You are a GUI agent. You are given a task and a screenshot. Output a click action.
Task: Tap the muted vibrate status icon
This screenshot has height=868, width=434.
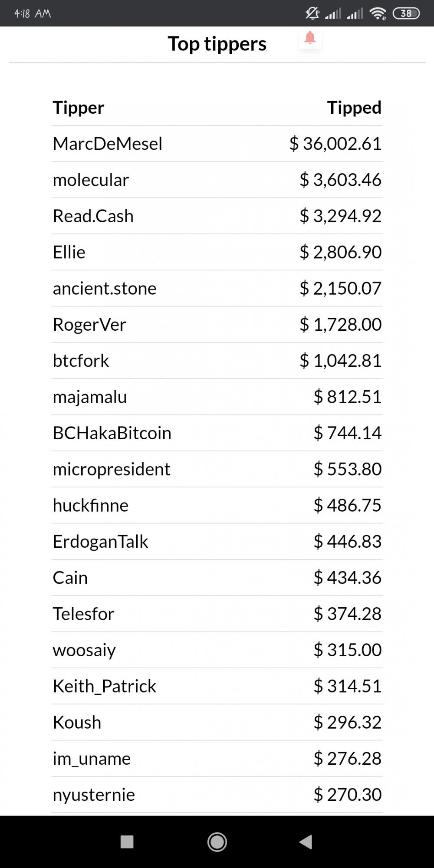click(x=312, y=13)
